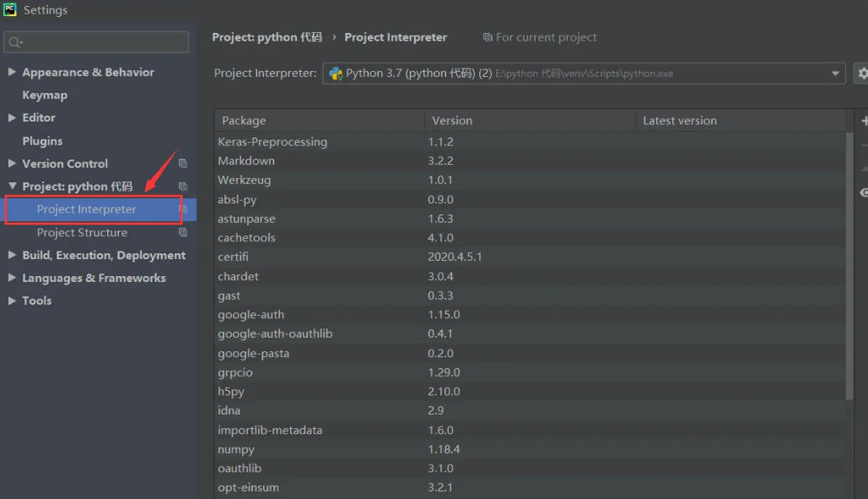This screenshot has height=499, width=868.
Task: Expand the Tools section
Action: [13, 300]
